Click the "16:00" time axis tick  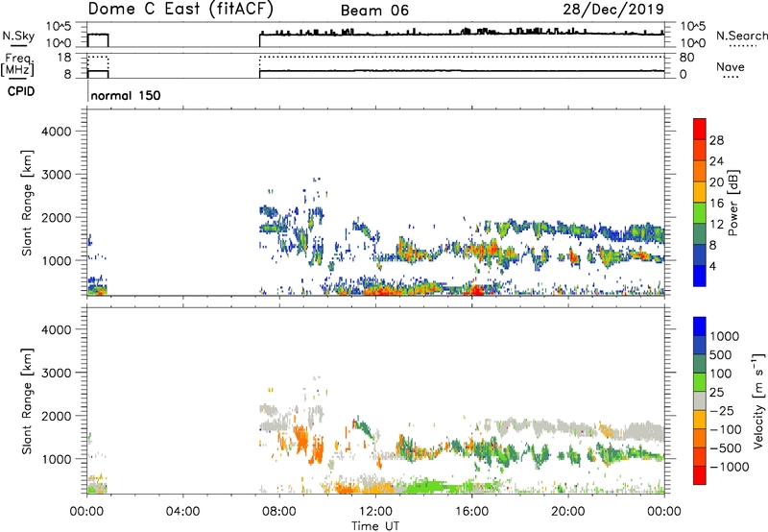472,512
